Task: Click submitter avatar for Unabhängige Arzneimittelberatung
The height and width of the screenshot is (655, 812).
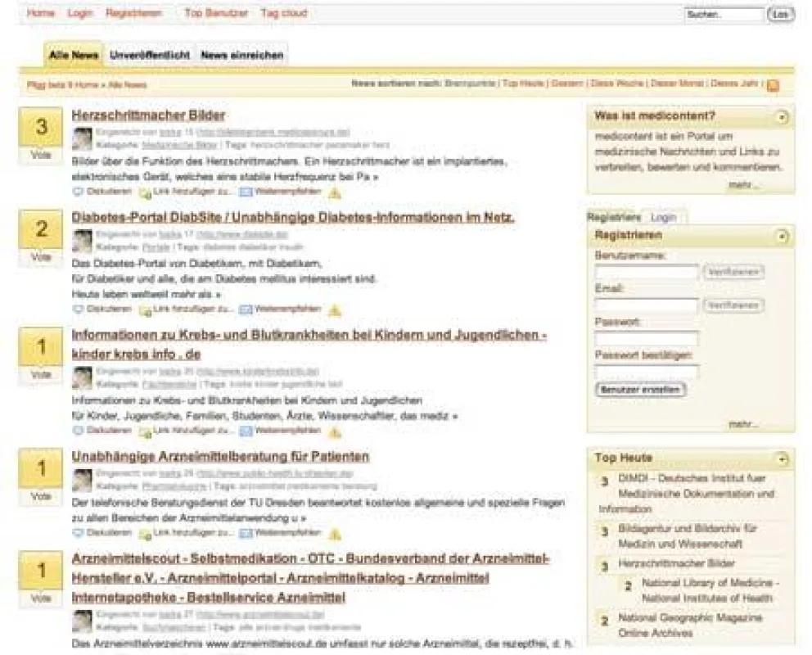Action: [82, 480]
